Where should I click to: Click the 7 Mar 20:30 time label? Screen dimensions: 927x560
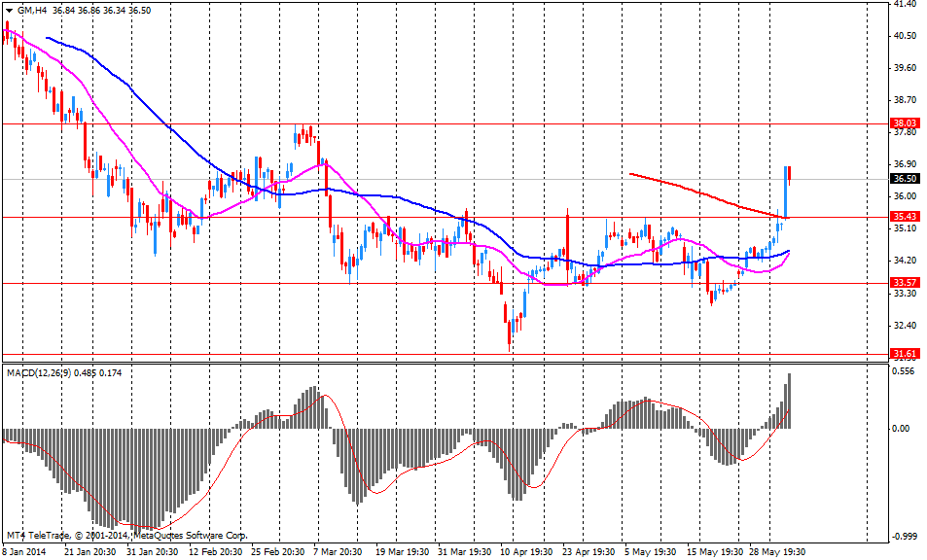(x=338, y=551)
